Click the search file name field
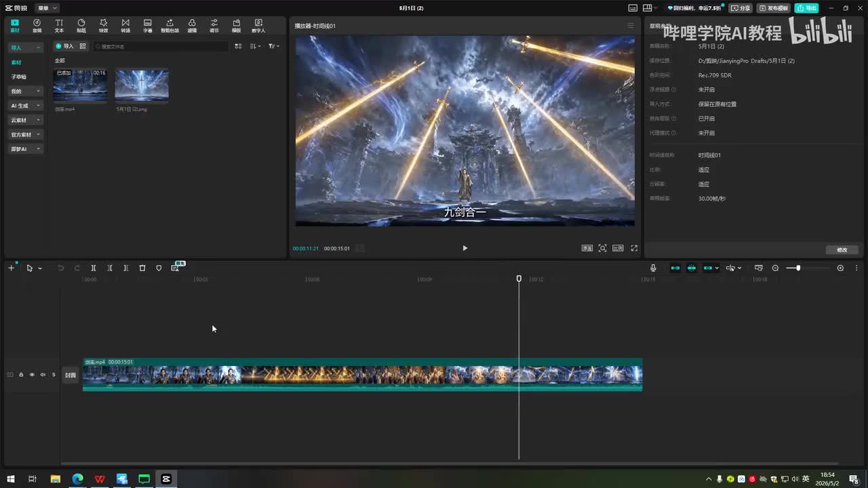Screen dimensions: 868x488 pyautogui.click(x=161, y=46)
